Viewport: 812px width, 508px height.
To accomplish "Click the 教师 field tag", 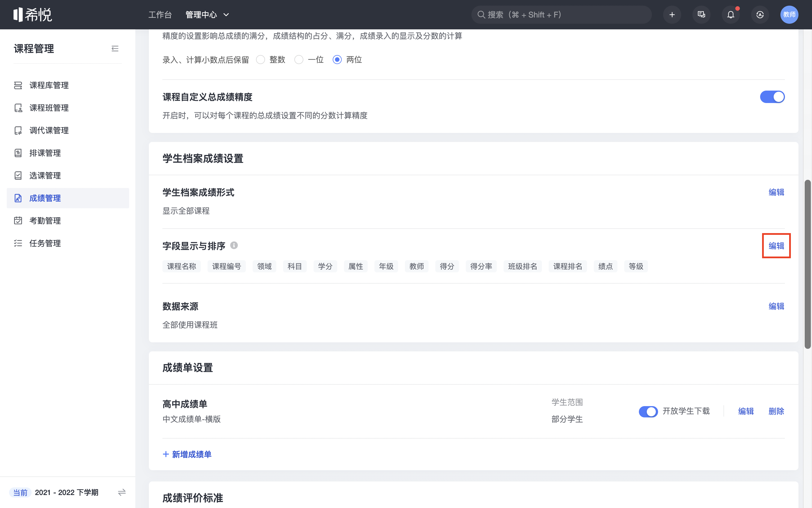I will click(417, 266).
